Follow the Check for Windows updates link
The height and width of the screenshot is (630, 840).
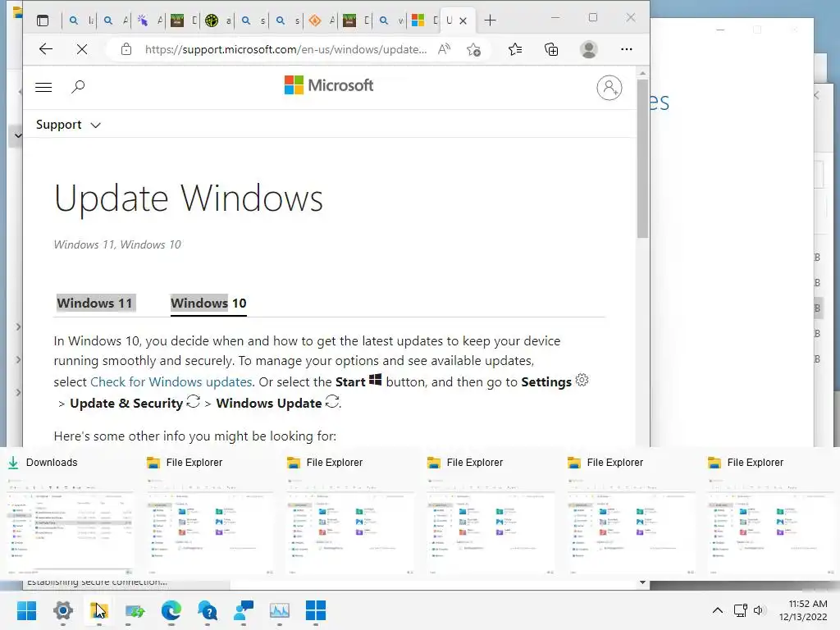pyautogui.click(x=171, y=382)
